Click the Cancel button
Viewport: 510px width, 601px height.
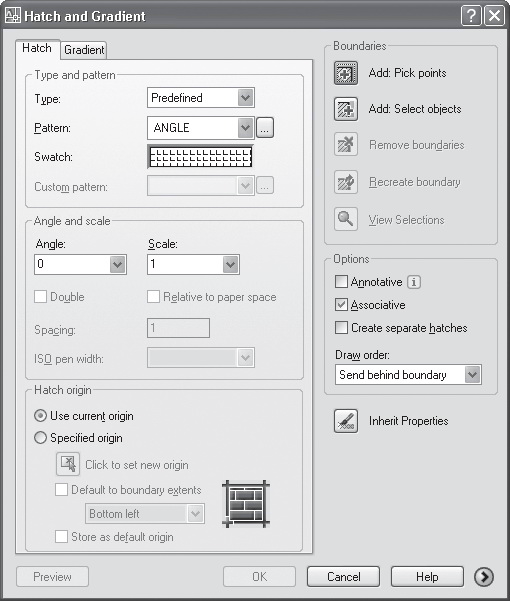pyautogui.click(x=343, y=576)
